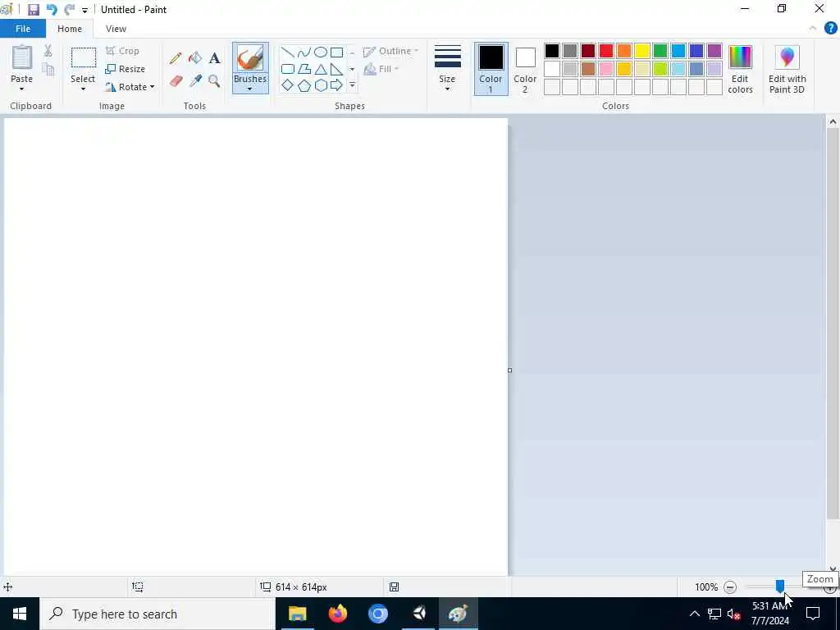Click the Redo arrow in title bar
Viewport: 840px width, 630px height.
(x=69, y=10)
